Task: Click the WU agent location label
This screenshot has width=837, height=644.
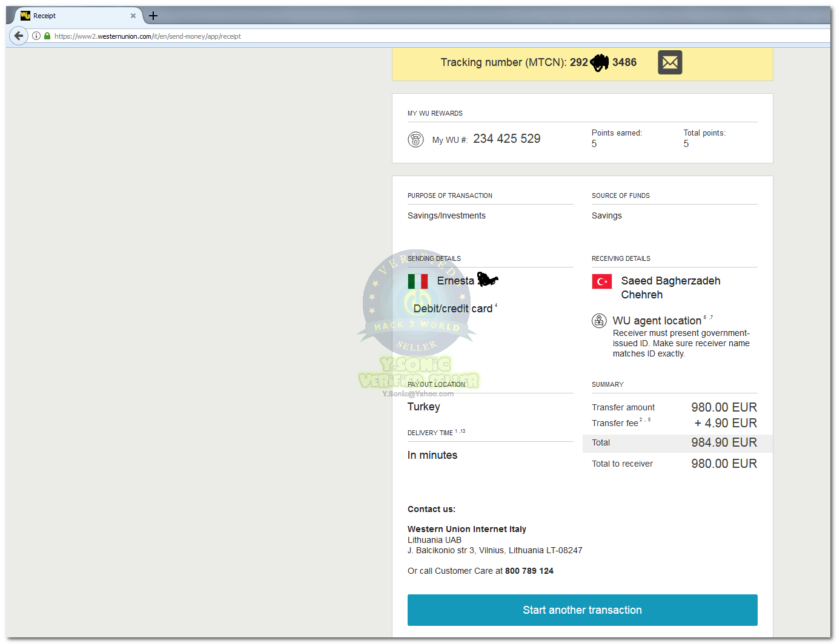Action: point(657,321)
